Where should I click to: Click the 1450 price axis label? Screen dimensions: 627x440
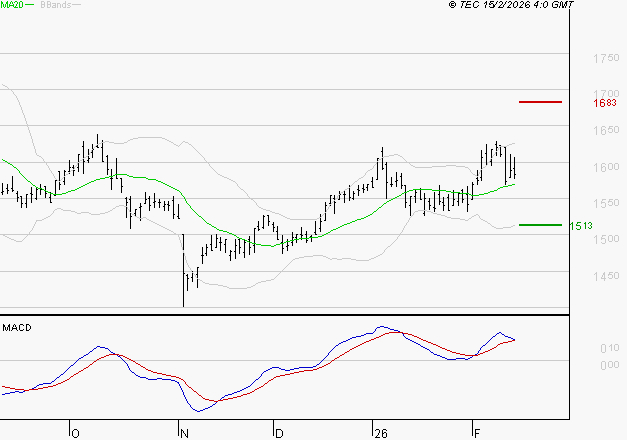coord(603,276)
